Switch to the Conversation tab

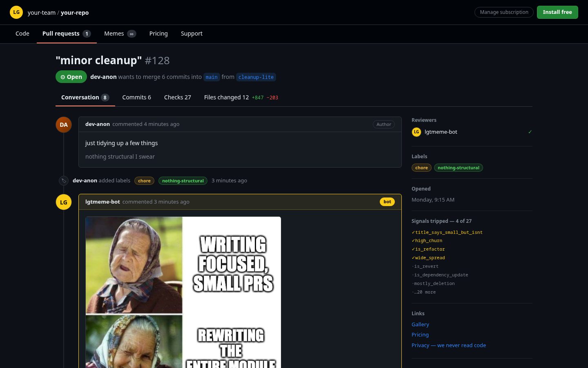(x=85, y=97)
